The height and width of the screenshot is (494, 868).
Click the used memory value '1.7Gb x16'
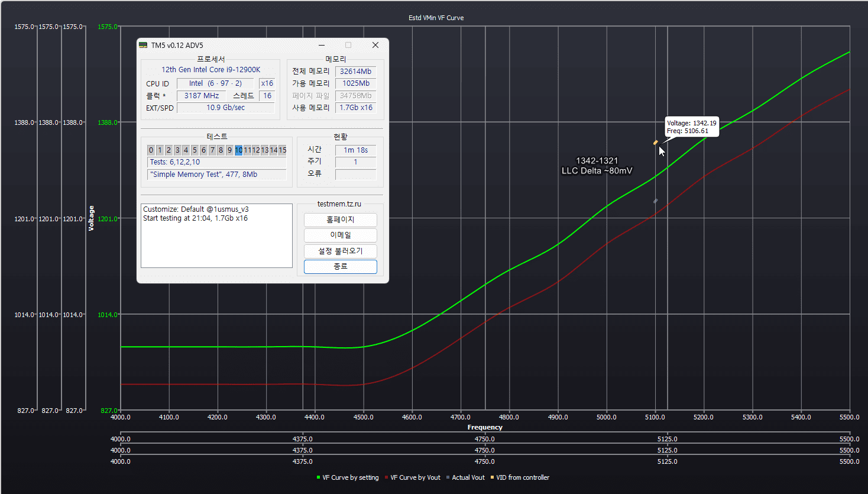355,108
